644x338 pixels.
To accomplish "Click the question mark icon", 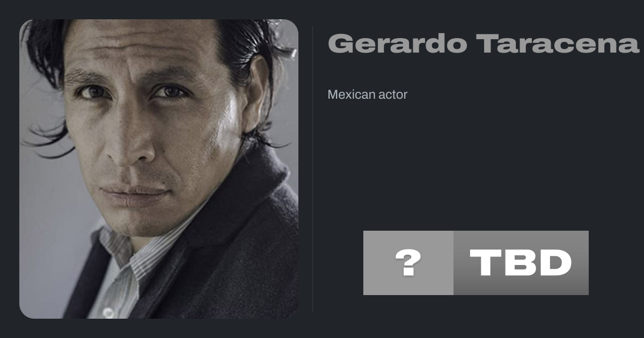I will click(408, 263).
